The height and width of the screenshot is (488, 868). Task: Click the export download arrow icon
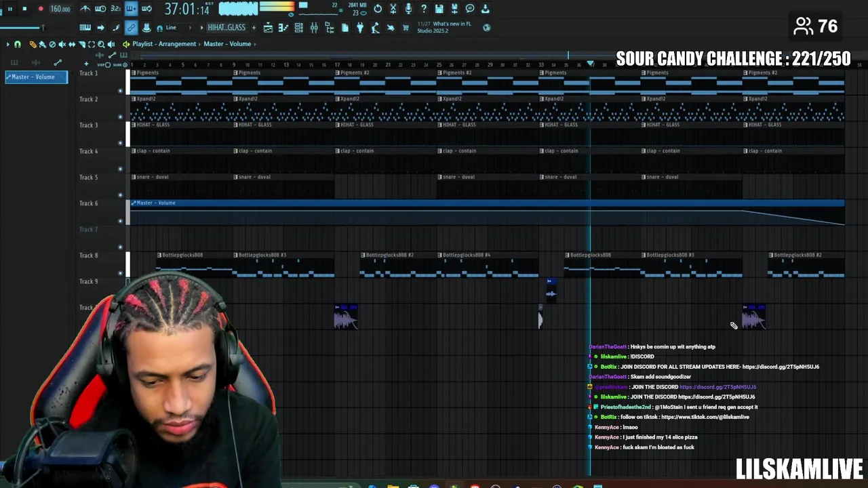coord(486,9)
